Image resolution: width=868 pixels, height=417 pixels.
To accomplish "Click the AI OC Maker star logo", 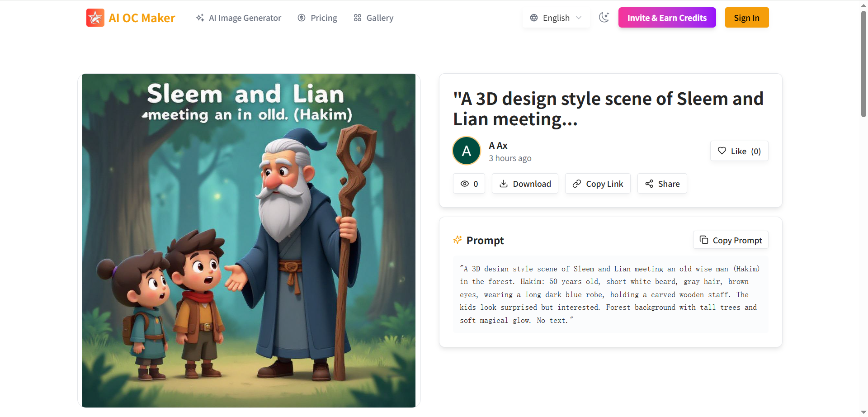I will [x=95, y=18].
